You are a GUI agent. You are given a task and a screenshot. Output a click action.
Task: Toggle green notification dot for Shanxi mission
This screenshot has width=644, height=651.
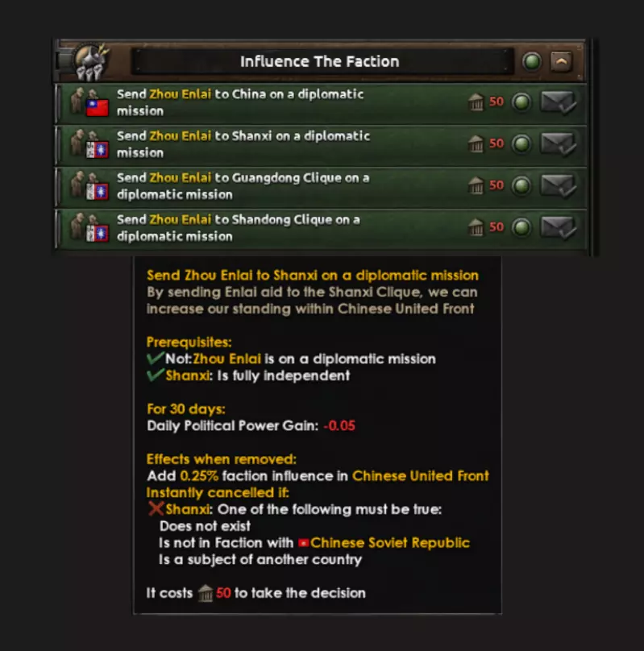click(x=521, y=144)
